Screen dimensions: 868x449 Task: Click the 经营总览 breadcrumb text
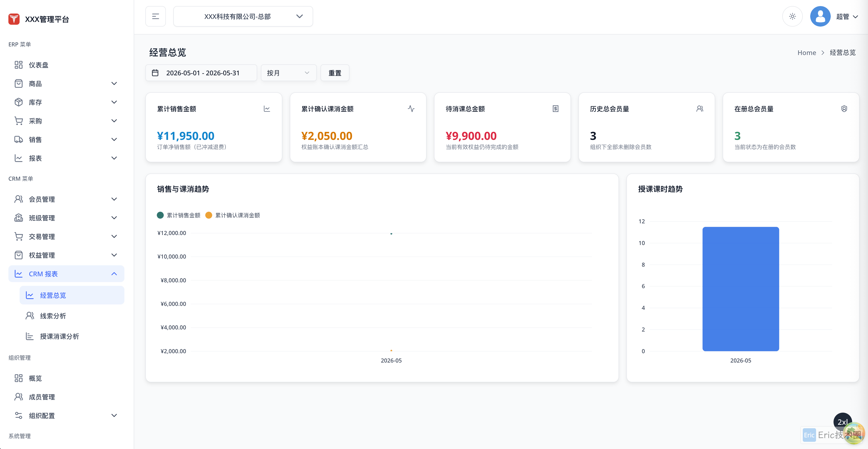(x=842, y=53)
